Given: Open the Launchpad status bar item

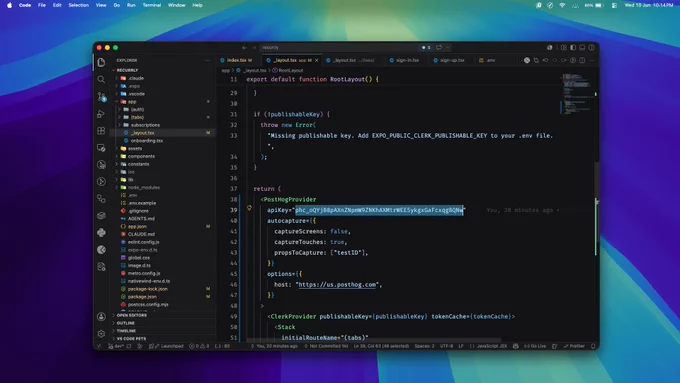Looking at the screenshot, I should 167,346.
